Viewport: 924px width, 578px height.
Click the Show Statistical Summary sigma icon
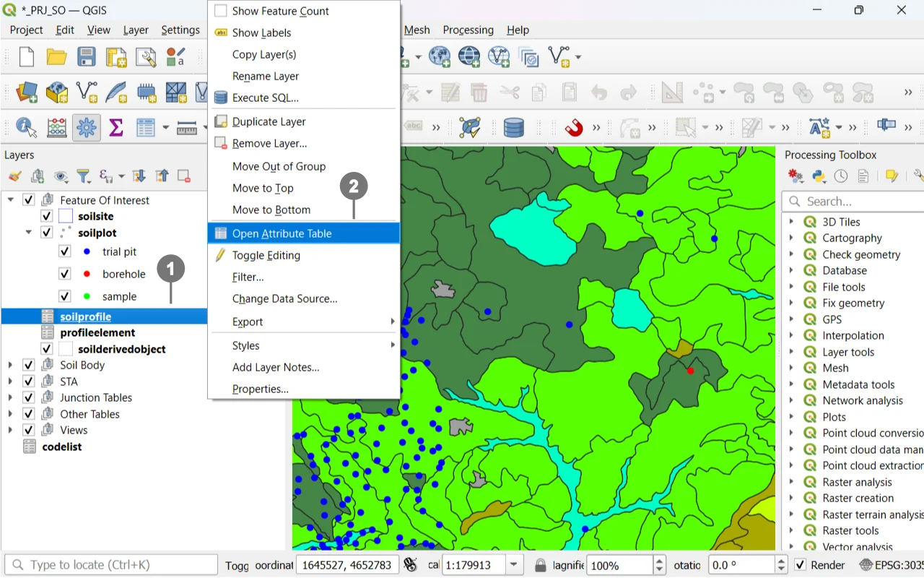click(115, 128)
